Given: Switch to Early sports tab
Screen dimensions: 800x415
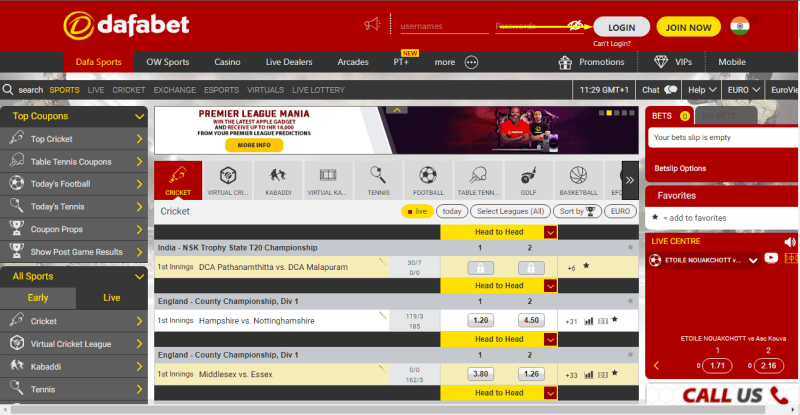Looking at the screenshot, I should point(38,298).
